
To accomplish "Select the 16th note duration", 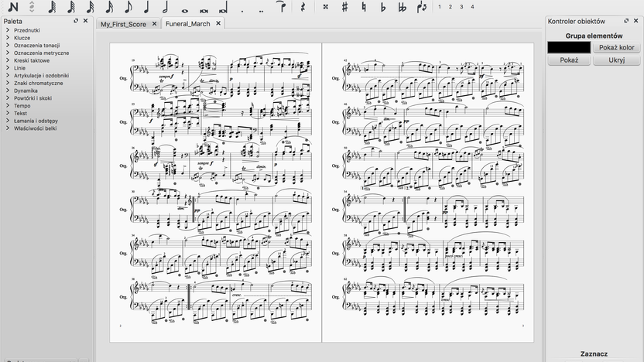I will coord(109,6).
